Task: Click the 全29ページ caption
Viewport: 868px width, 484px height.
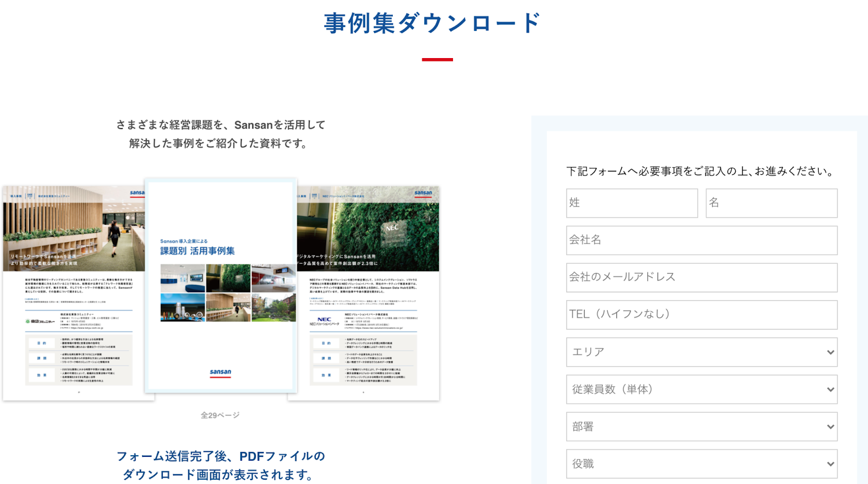Action: [x=220, y=415]
